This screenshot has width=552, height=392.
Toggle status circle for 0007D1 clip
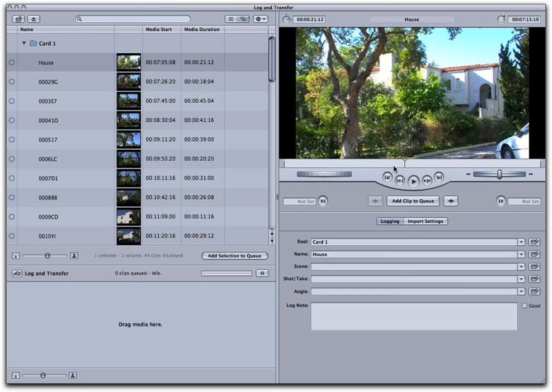pos(12,178)
